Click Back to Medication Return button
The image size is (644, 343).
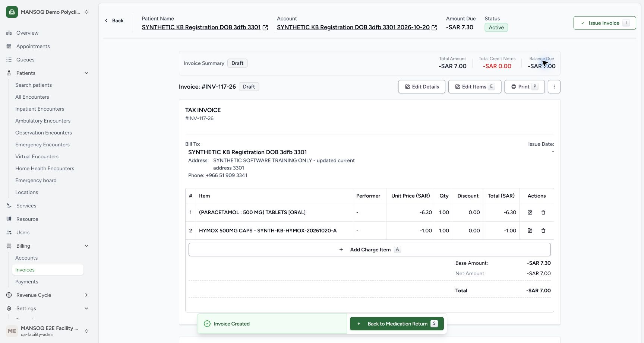[397, 324]
